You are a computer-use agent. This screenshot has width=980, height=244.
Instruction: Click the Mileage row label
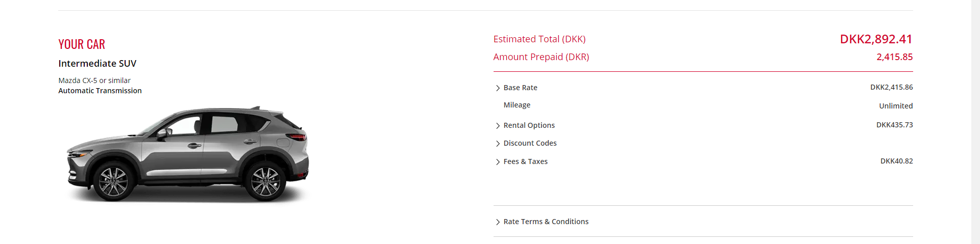point(517,105)
